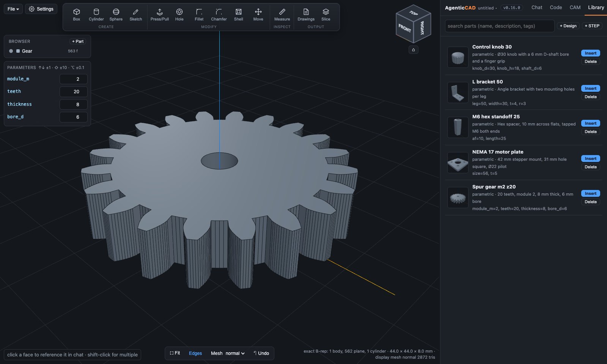Click the gear's center bore hole
This screenshot has width=607, height=364.
pos(219,161)
